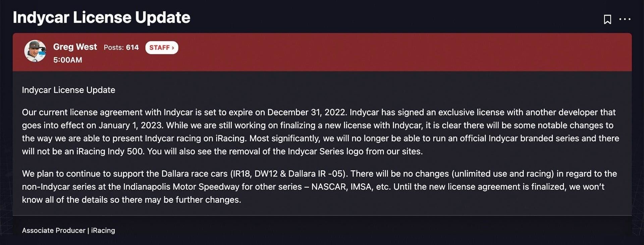Image resolution: width=644 pixels, height=245 pixels.
Task: Click the iRacing word in the signature
Action: [x=103, y=231]
